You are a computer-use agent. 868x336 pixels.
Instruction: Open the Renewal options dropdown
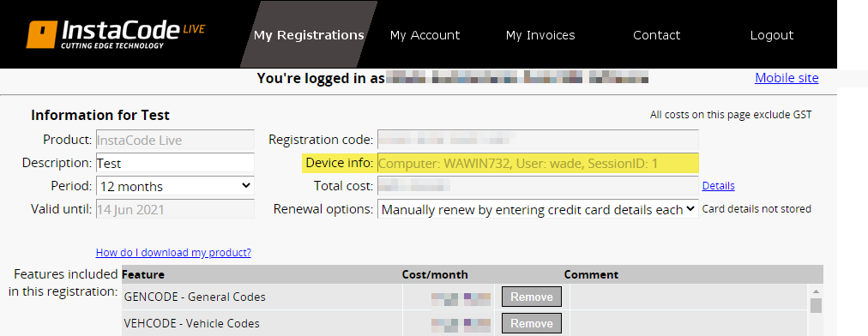pos(538,209)
